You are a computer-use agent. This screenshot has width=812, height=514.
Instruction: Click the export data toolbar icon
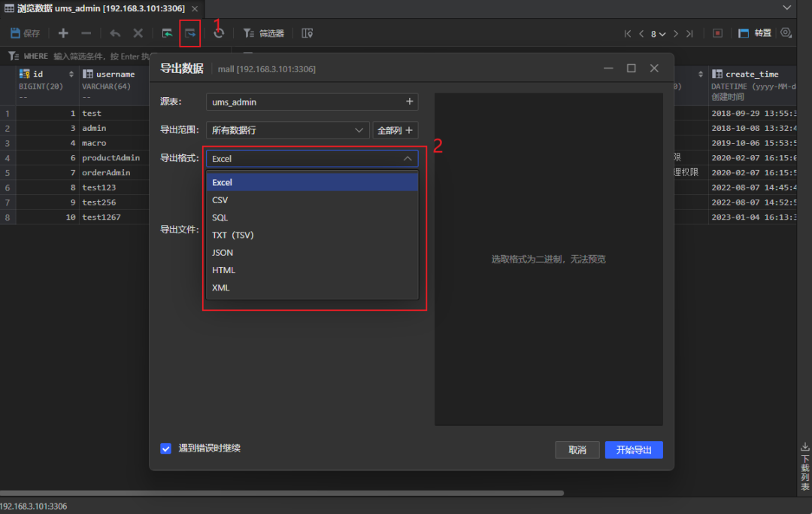point(189,33)
